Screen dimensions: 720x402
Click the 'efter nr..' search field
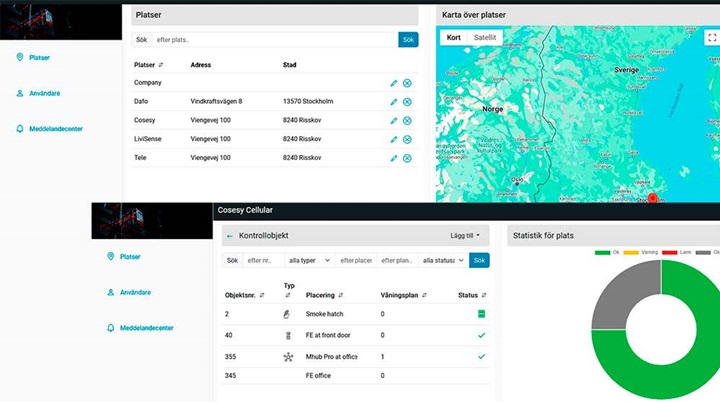point(264,260)
